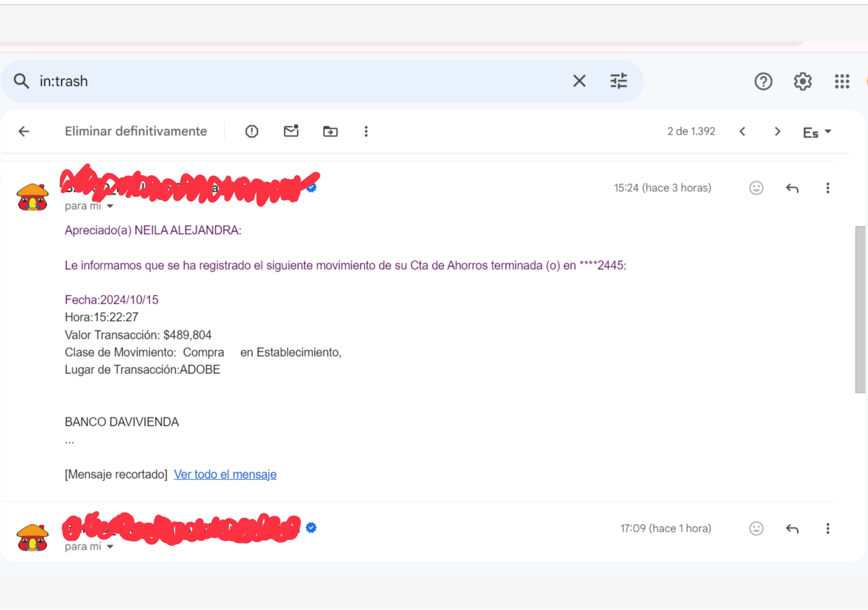The width and height of the screenshot is (868, 610).
Task: Click Eliminar definitivamente button
Action: (136, 131)
